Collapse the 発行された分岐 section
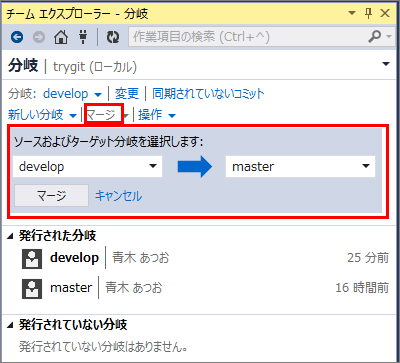The image size is (400, 363). coord(11,236)
